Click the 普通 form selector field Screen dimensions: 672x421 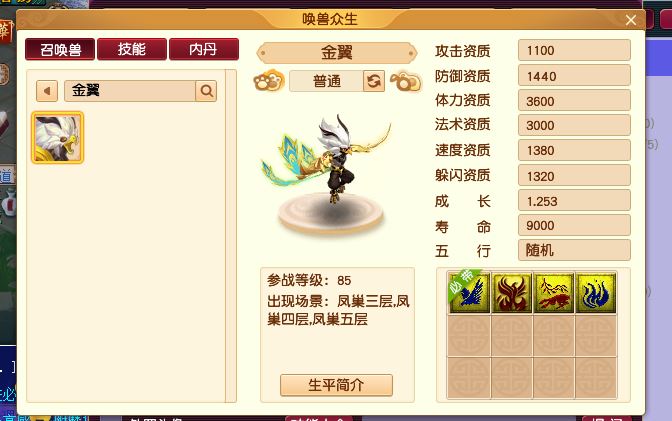tap(327, 81)
